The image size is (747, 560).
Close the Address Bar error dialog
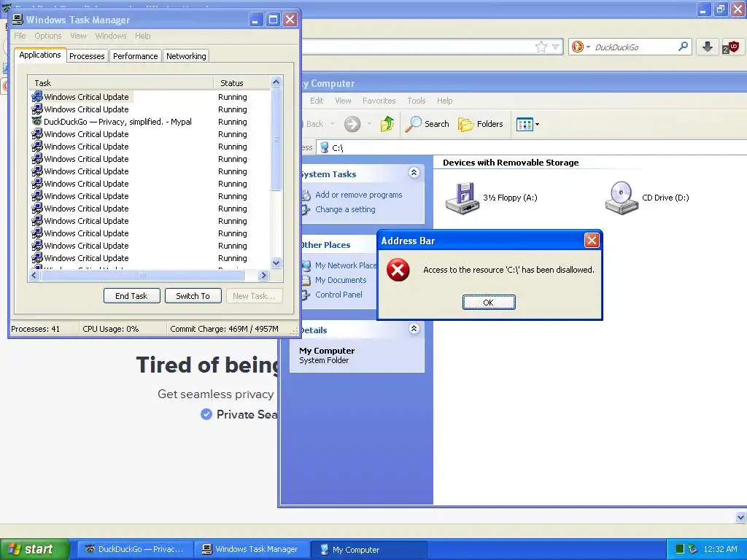coord(591,241)
